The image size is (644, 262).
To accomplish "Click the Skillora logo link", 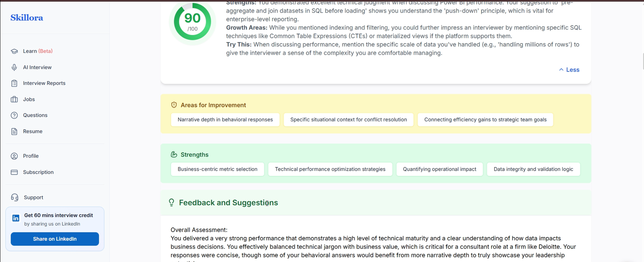I will point(27,17).
